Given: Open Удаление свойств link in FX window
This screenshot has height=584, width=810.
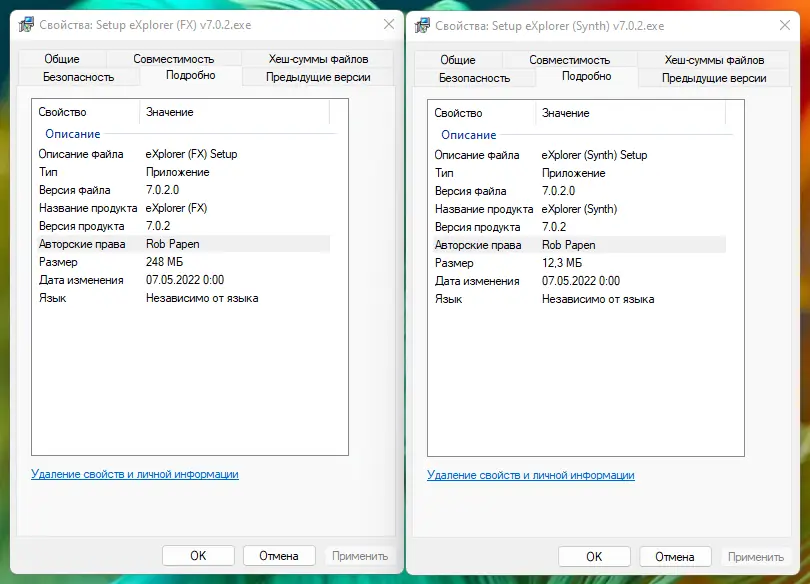Looking at the screenshot, I should pyautogui.click(x=135, y=474).
